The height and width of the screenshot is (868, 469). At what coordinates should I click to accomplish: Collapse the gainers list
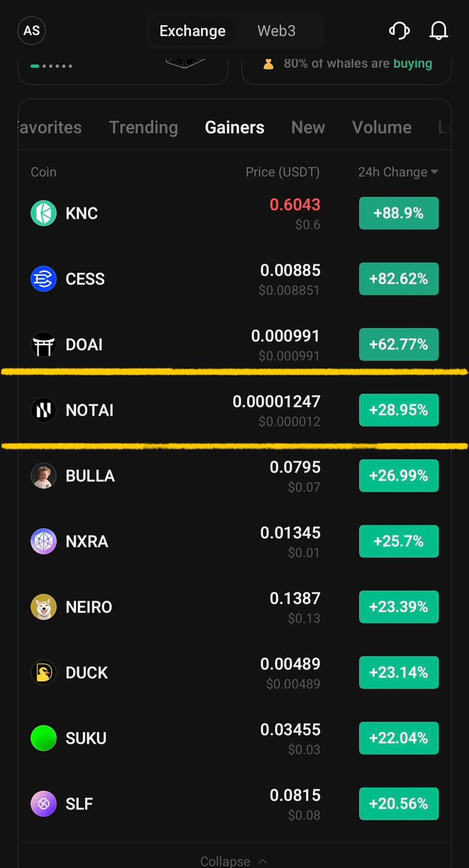[234, 861]
